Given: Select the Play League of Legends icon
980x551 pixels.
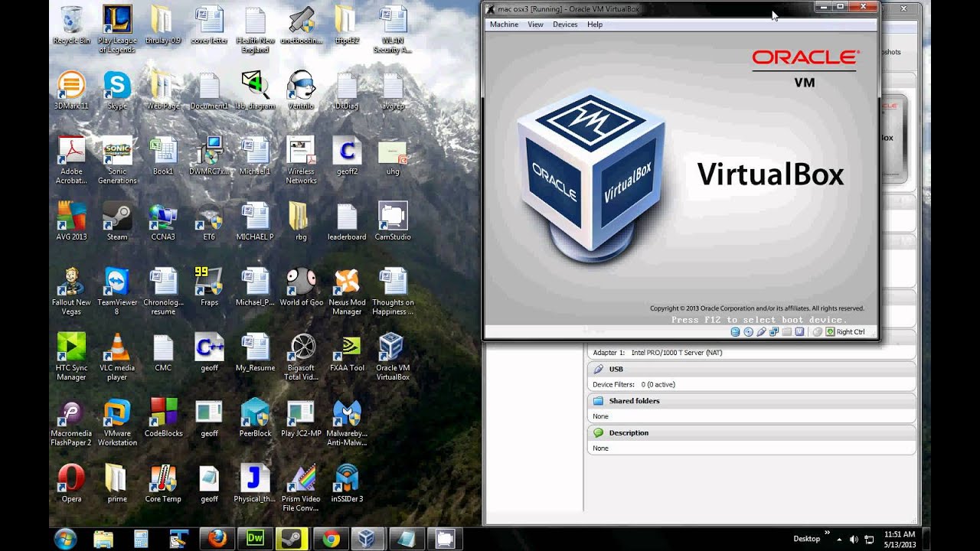Looking at the screenshot, I should click(117, 29).
